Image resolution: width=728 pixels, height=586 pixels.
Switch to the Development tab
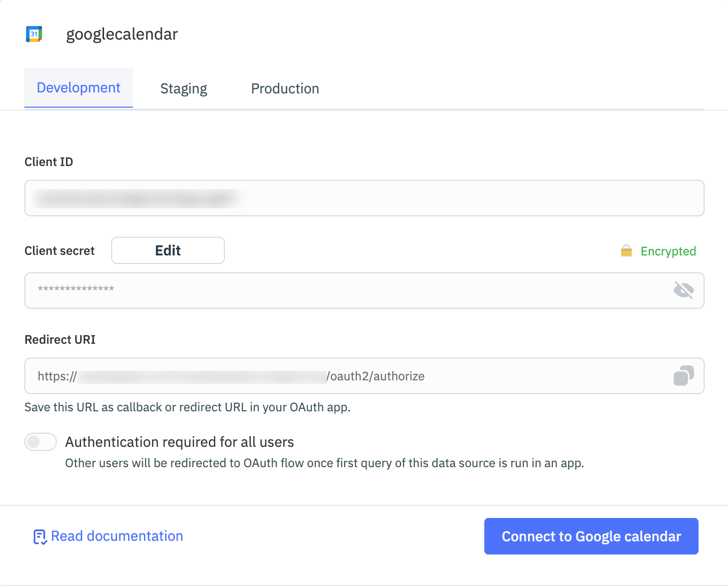(x=79, y=88)
